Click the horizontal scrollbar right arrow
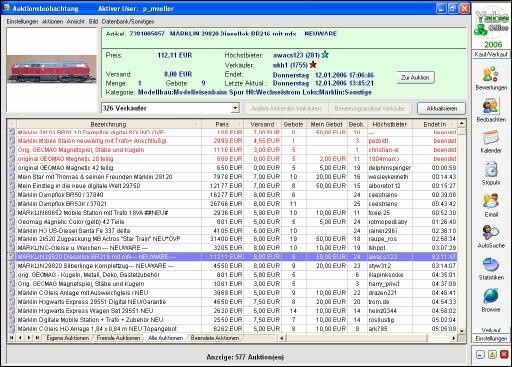 pos(454,338)
